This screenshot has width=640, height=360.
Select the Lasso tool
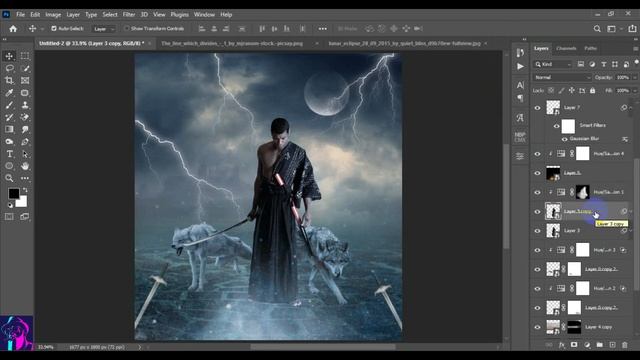(x=9, y=68)
